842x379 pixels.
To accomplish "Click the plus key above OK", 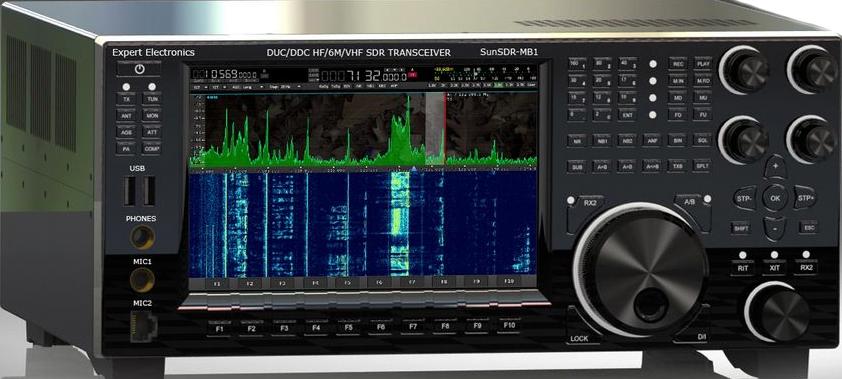I will [775, 166].
